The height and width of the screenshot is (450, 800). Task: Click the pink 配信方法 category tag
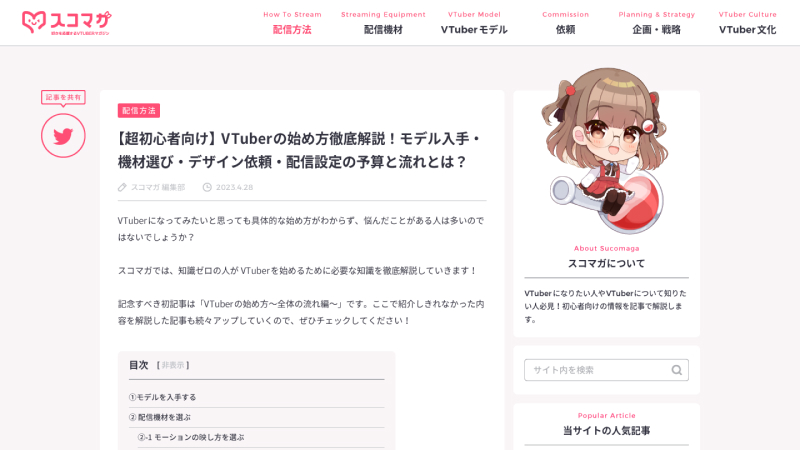tap(139, 111)
